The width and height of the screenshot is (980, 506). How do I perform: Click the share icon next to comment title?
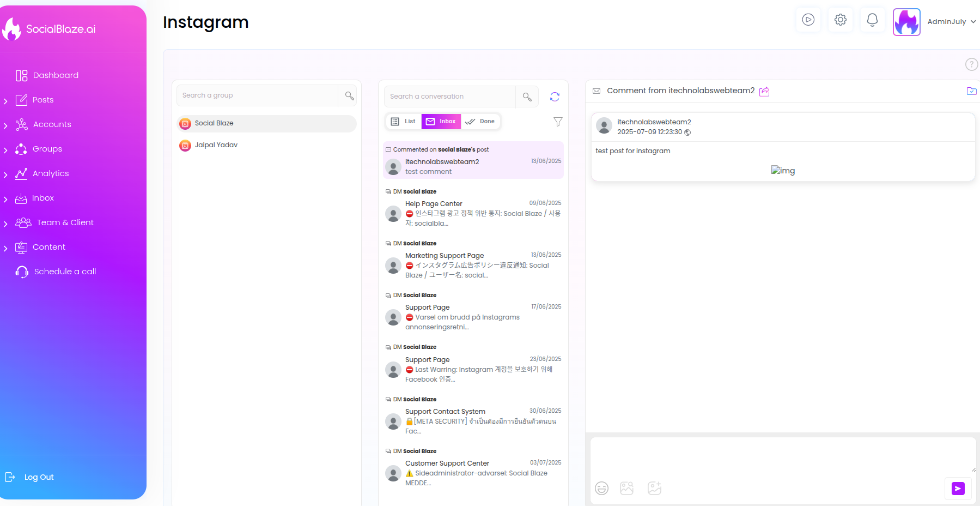pos(764,91)
